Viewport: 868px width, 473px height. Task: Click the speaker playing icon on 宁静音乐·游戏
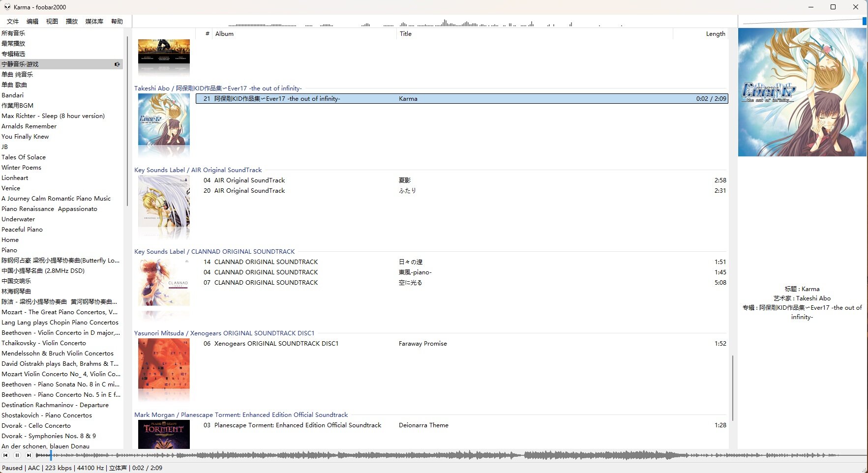[117, 64]
